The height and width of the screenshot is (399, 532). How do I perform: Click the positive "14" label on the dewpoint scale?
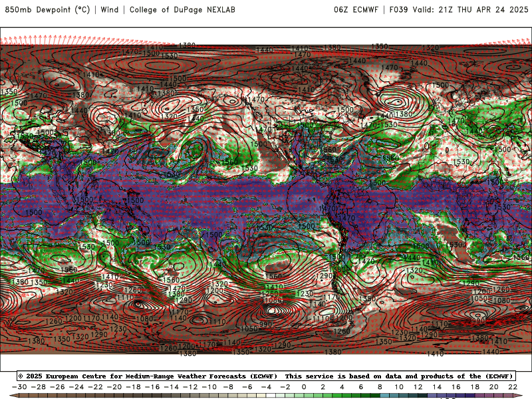point(437,387)
